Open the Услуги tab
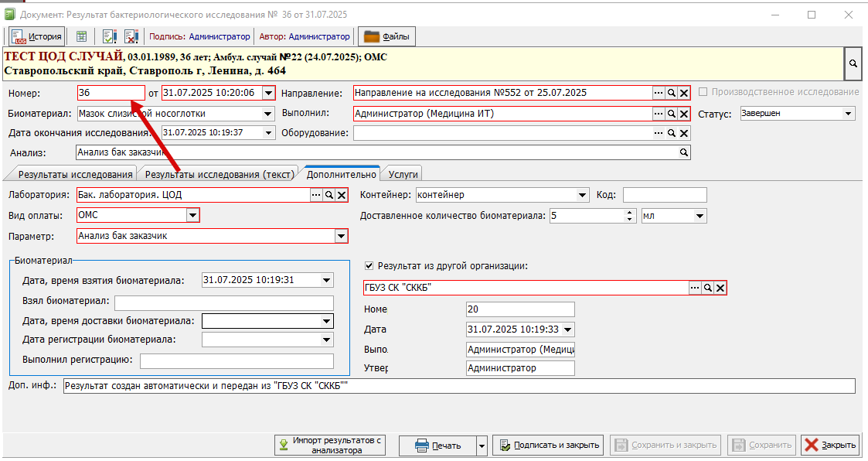 pos(403,174)
